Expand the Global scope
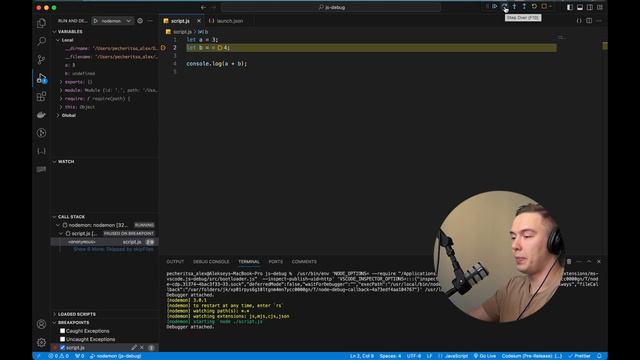640x360 pixels. pos(58,116)
